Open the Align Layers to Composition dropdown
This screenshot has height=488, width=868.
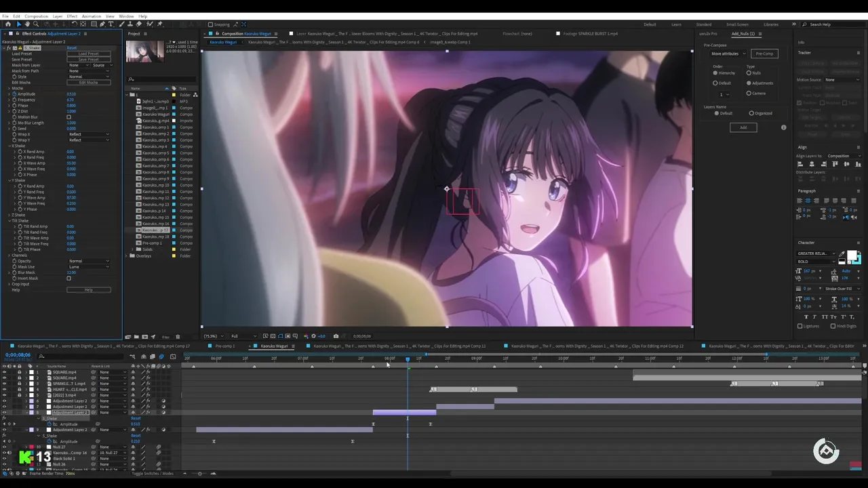844,156
